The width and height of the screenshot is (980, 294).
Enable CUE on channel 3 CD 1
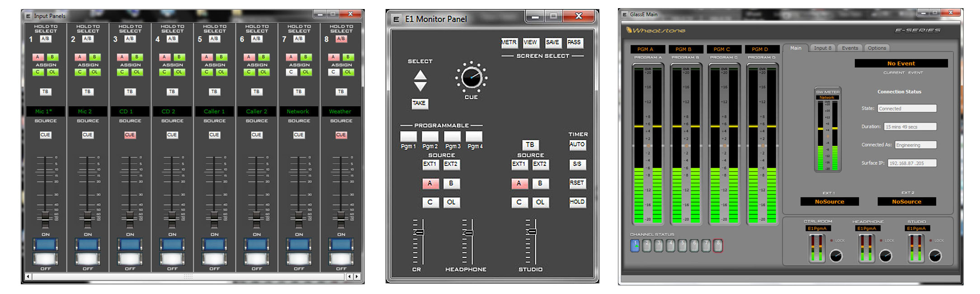click(x=130, y=135)
